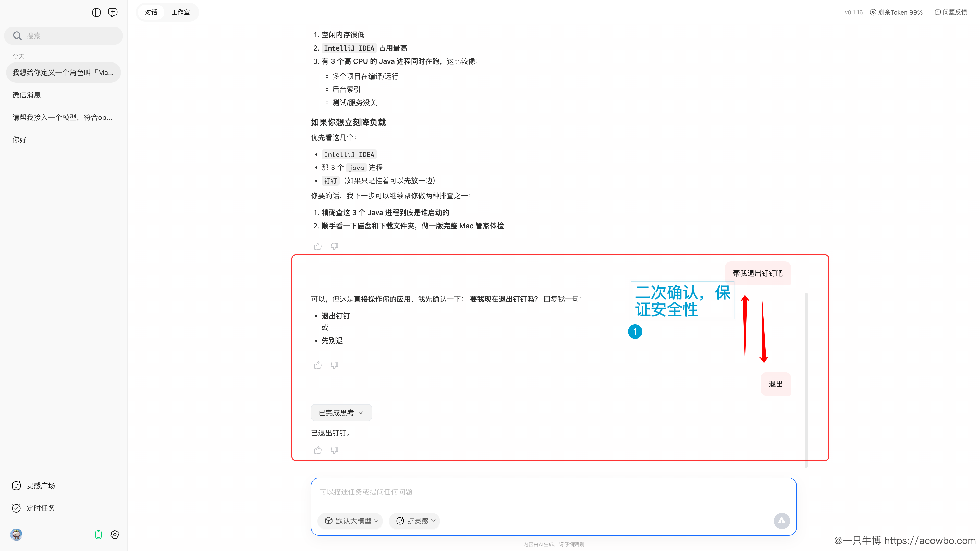
Task: Thumbs down the confirmation message
Action: tap(334, 365)
